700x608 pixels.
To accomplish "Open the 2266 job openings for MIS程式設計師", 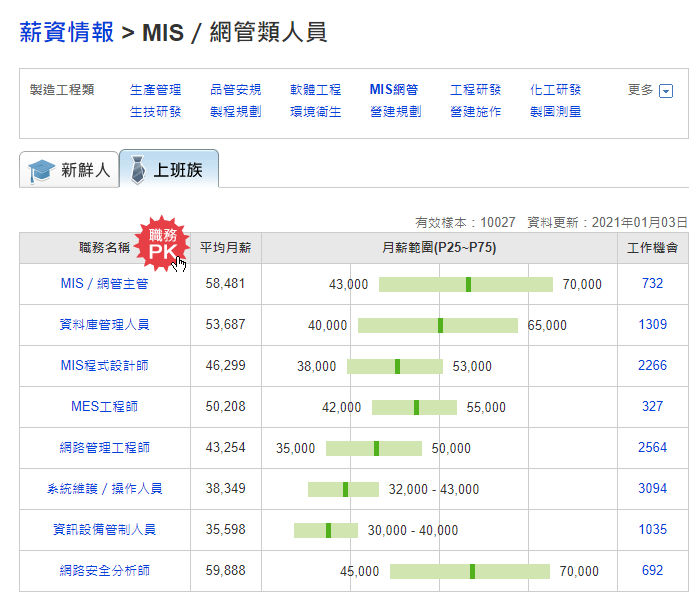I will [x=652, y=366].
